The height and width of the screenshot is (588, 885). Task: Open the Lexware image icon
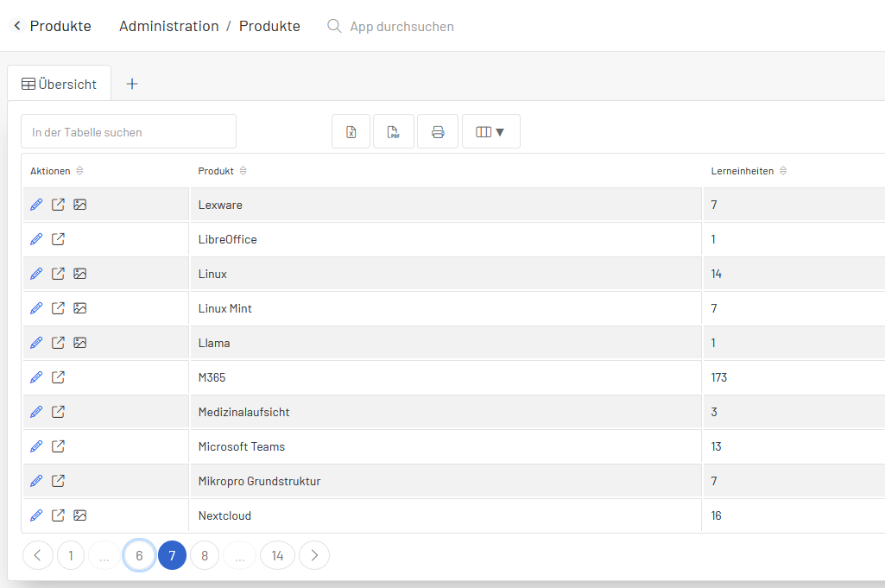[80, 205]
